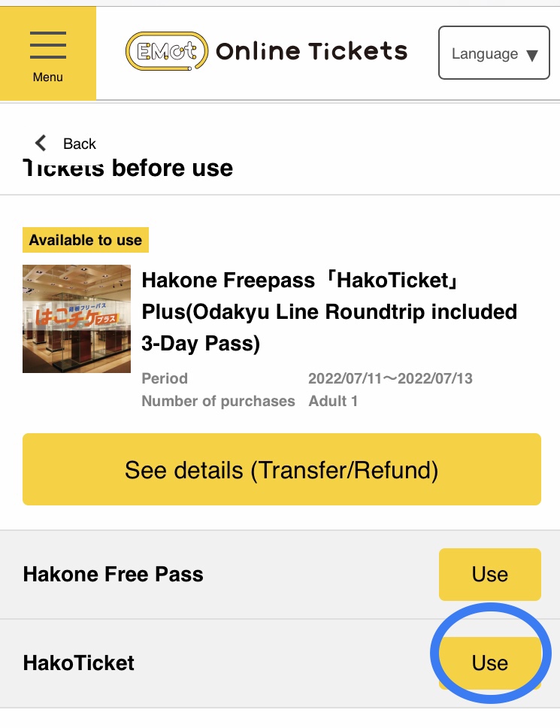The width and height of the screenshot is (560, 728).
Task: Click the Hakone Freepass HakoTicket Plus title
Action: (329, 311)
